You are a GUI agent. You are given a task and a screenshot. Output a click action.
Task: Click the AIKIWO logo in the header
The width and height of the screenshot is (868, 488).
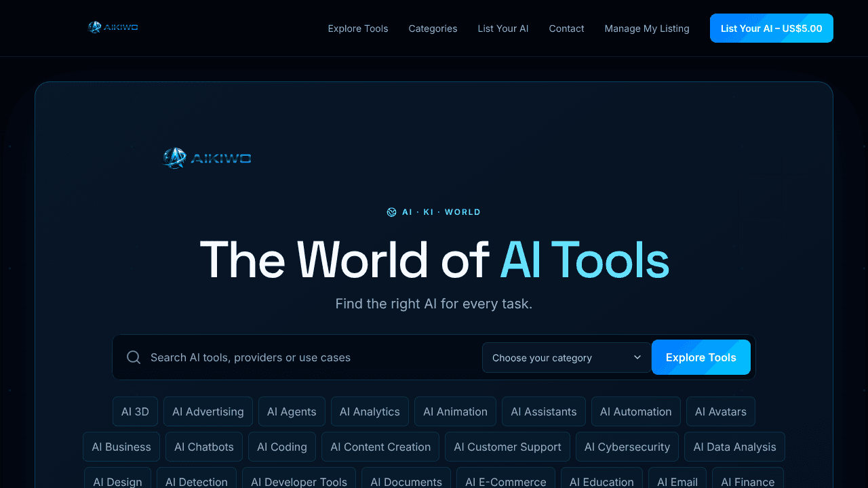tap(113, 27)
